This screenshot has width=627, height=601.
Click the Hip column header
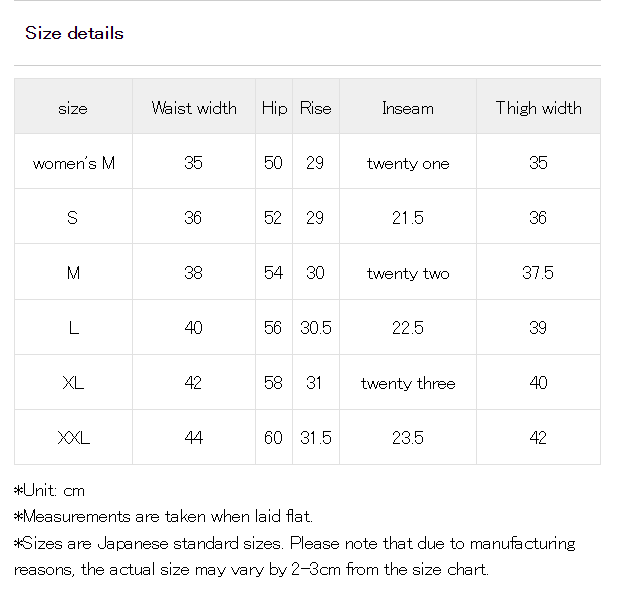click(x=274, y=108)
